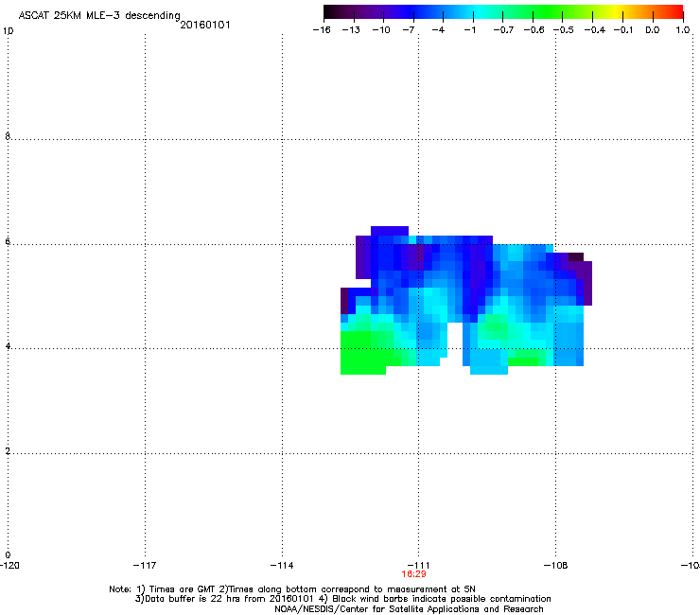
Task: Click the 'Data buffer is 22 hrs' note line
Action: [x=342, y=599]
